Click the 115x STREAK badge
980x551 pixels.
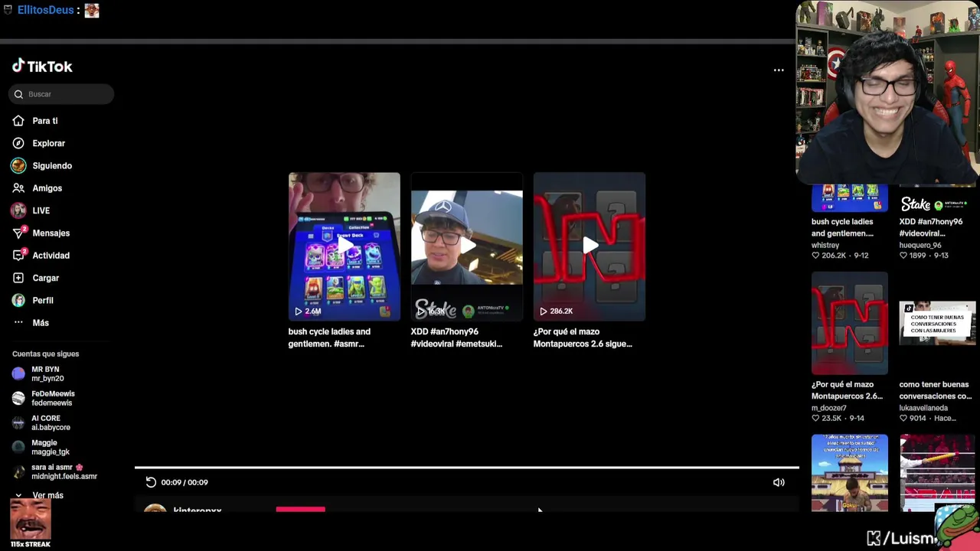click(x=31, y=523)
